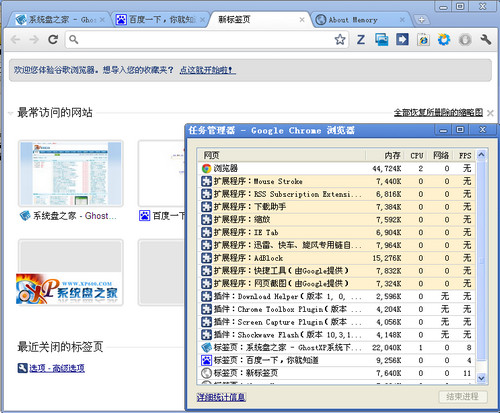Select the Screen Capture Plugin row
Viewport: 500px width, 413px height.
(337, 322)
